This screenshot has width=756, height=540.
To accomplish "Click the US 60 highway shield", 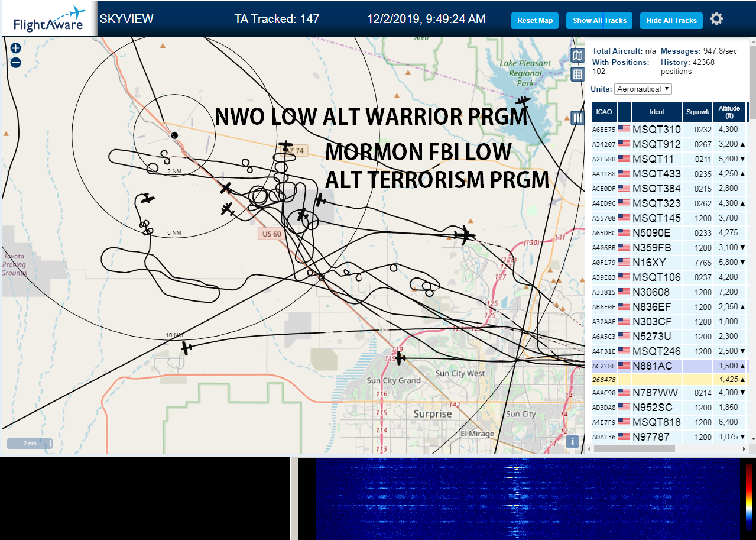I will 271,234.
